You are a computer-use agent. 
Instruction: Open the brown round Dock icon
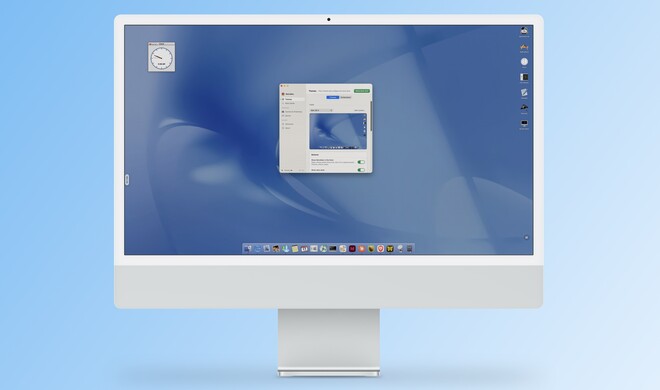(x=371, y=249)
